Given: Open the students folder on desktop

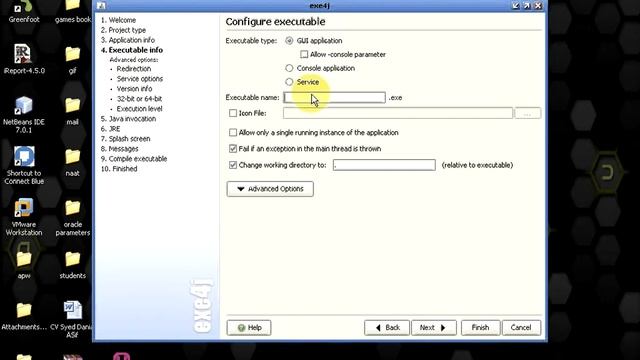Looking at the screenshot, I should [x=72, y=264].
